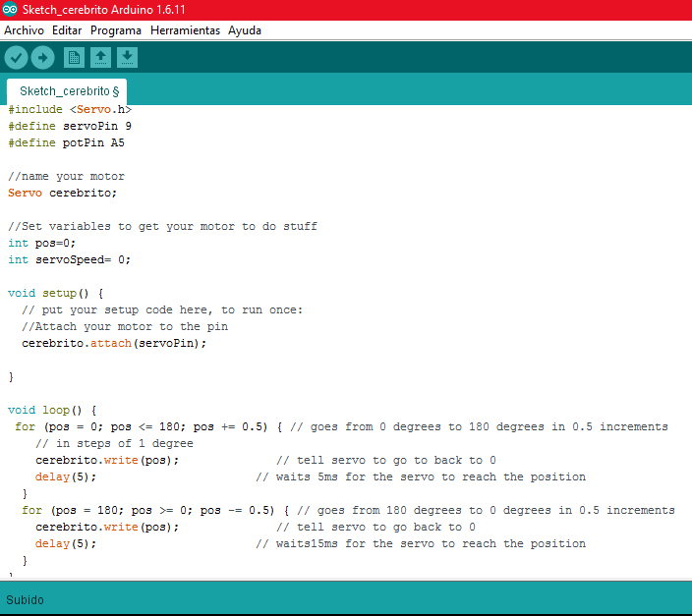Click the 'cerebrito.attach(servoPin);' line

(114, 343)
